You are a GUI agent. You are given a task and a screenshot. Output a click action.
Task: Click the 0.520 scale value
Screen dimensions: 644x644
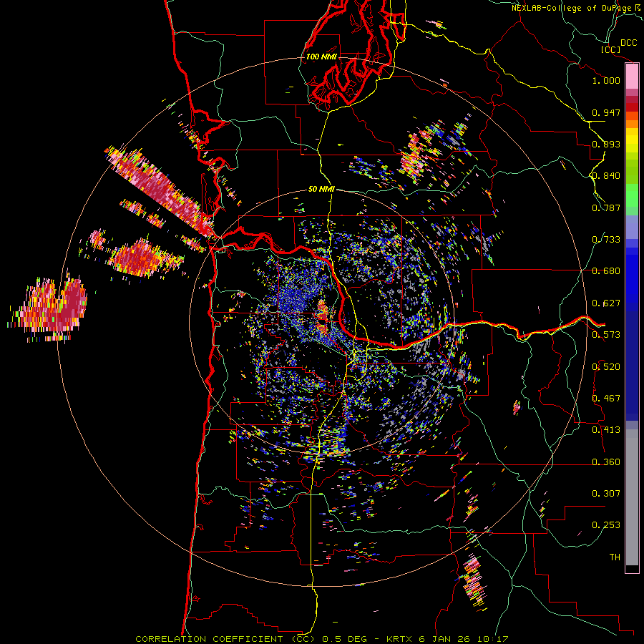tap(606, 367)
